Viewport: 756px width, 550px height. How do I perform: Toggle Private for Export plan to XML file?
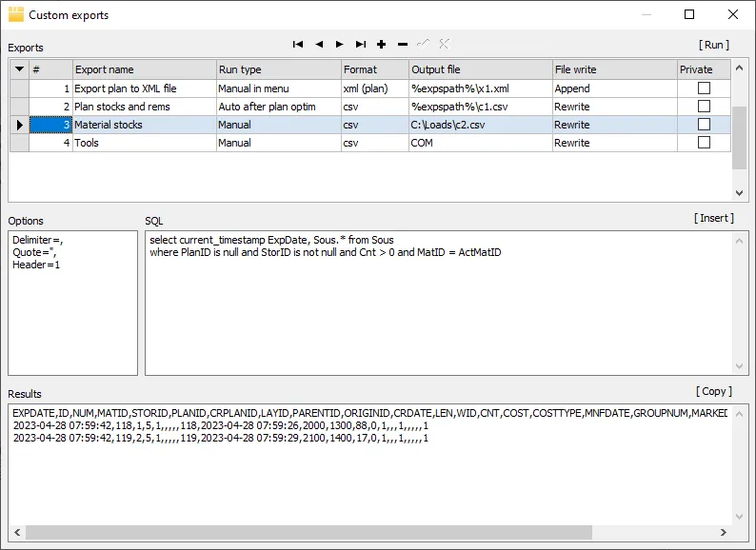pyautogui.click(x=704, y=88)
